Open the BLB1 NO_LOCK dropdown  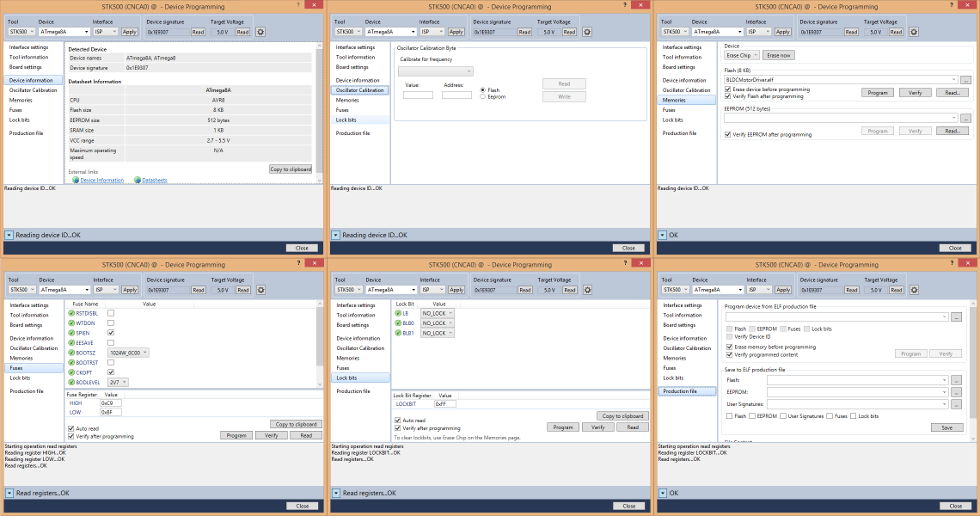[x=437, y=334]
